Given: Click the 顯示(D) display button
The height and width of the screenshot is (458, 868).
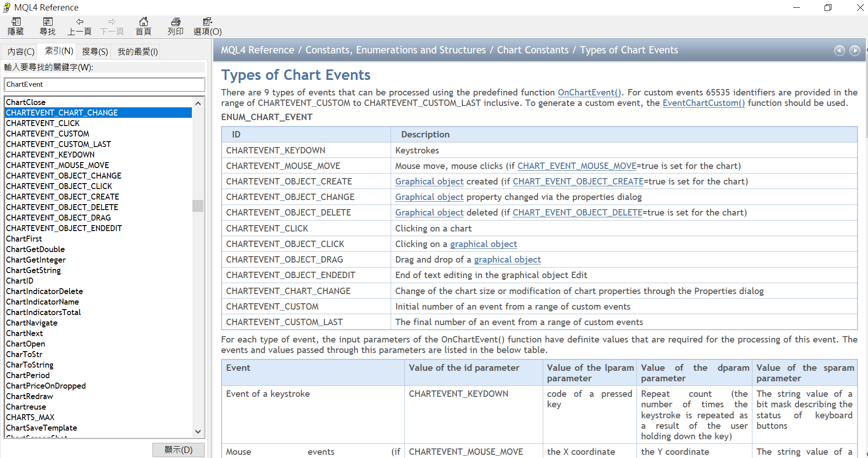Looking at the screenshot, I should [x=179, y=450].
